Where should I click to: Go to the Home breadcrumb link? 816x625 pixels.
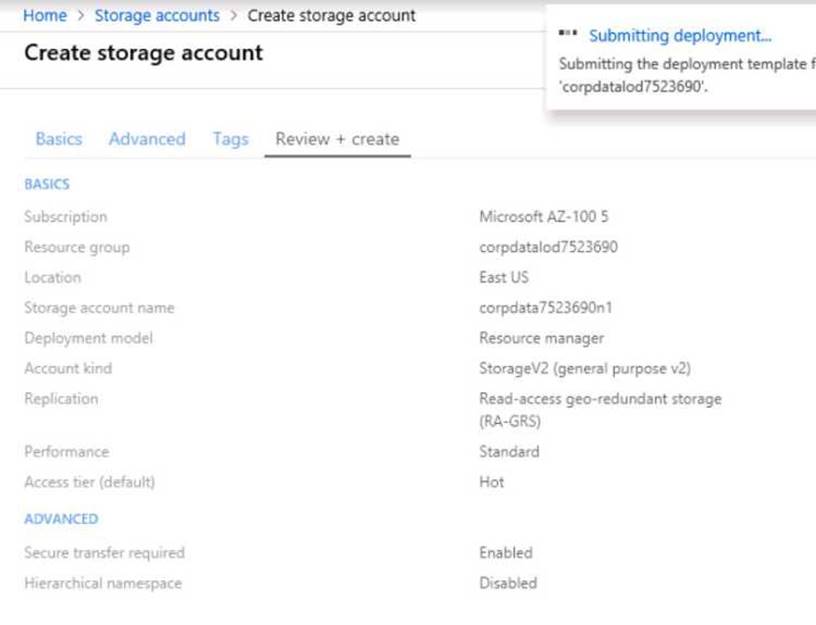pos(45,16)
